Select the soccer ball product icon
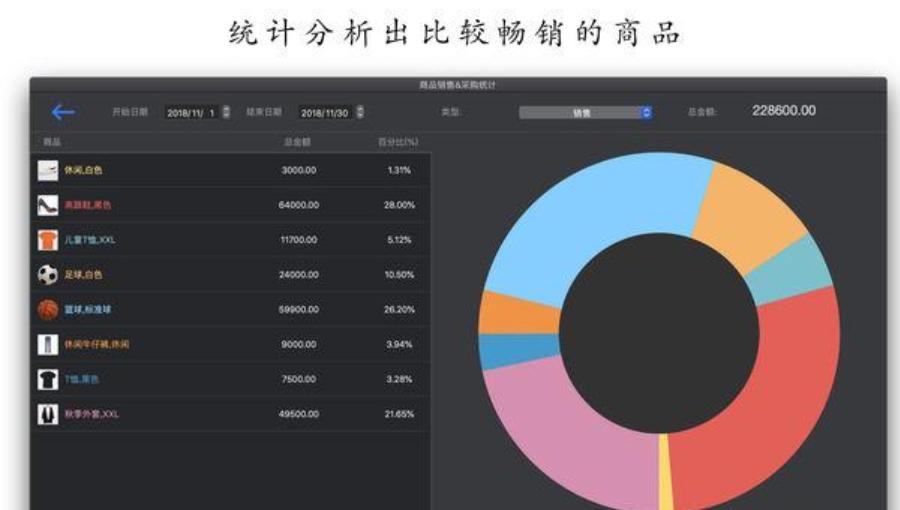The image size is (900, 510). point(48,275)
